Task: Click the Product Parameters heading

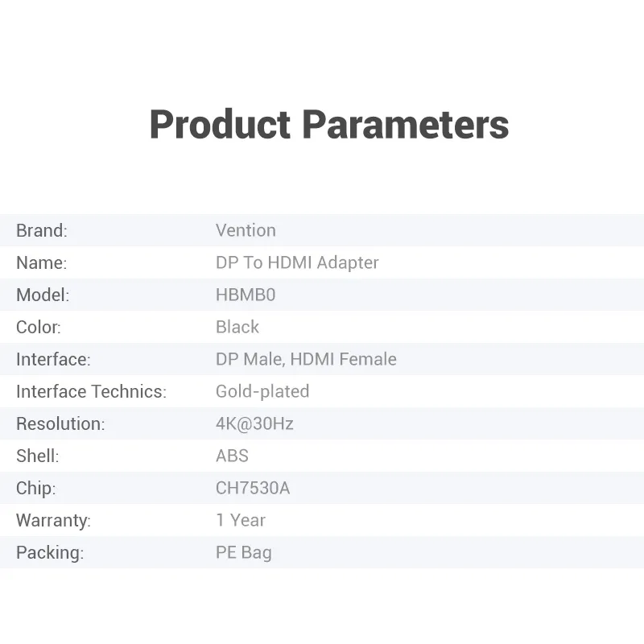Action: pos(328,125)
